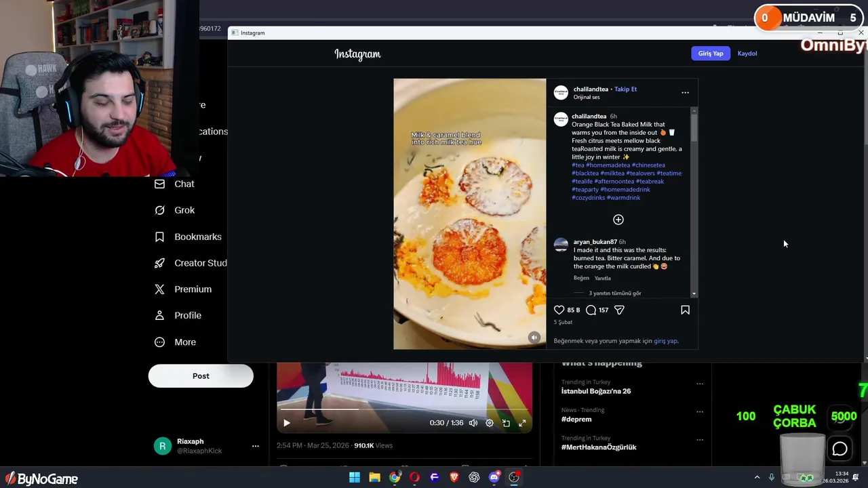
Task: Open the #warmdrink hashtag
Action: pos(623,197)
